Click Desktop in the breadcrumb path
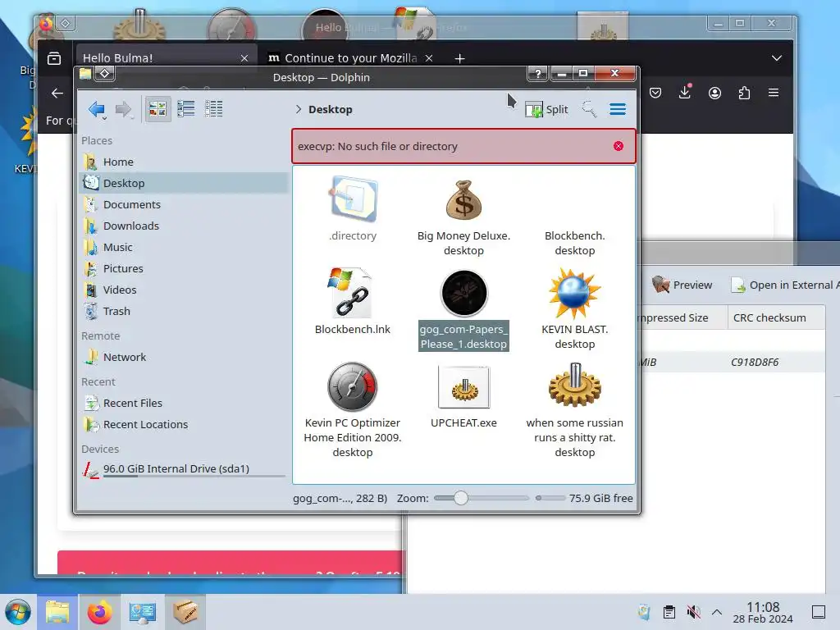 [330, 109]
